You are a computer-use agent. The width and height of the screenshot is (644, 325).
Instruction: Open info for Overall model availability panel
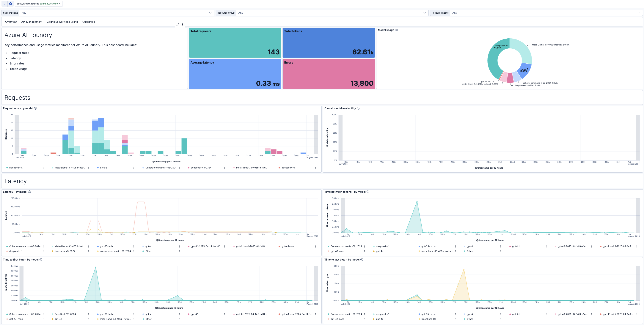pyautogui.click(x=358, y=108)
